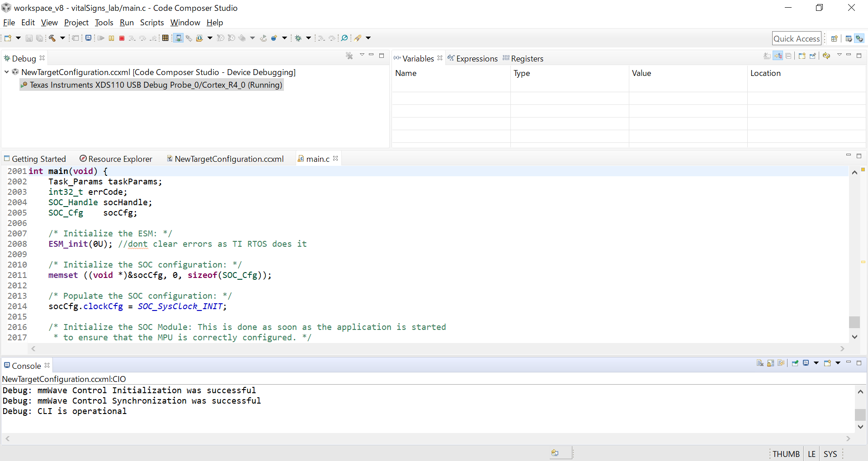Open the Debug bug dropdown arrow
Image resolution: width=868 pixels, height=461 pixels.
[308, 38]
